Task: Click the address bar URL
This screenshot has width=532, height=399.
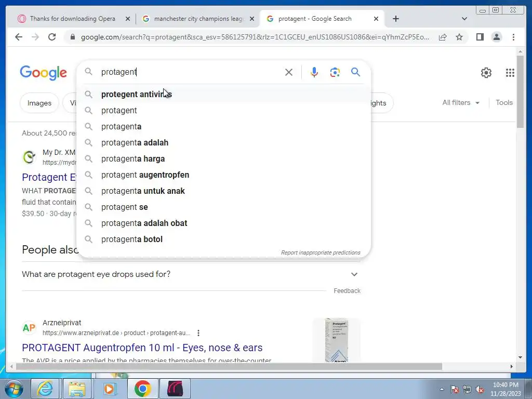Action: 255,37
